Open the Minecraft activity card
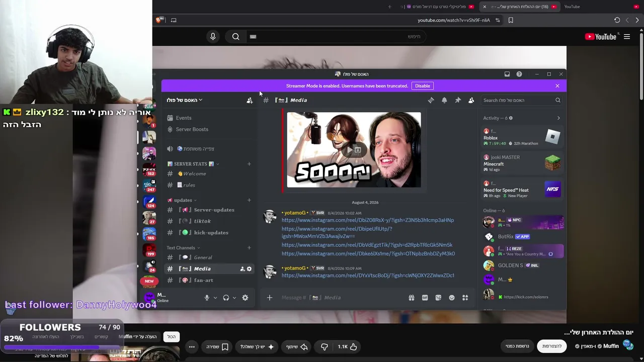Image resolution: width=644 pixels, height=362 pixels. click(x=522, y=163)
